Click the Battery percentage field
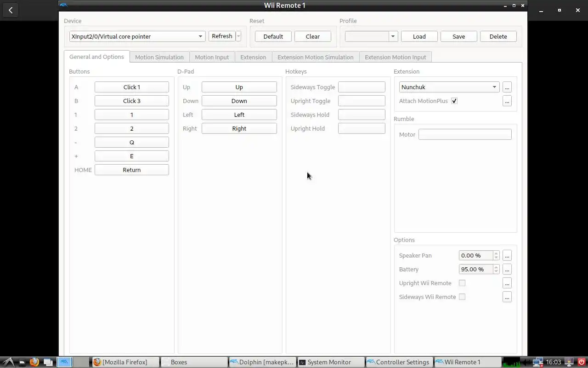This screenshot has height=368, width=588. pyautogui.click(x=476, y=269)
